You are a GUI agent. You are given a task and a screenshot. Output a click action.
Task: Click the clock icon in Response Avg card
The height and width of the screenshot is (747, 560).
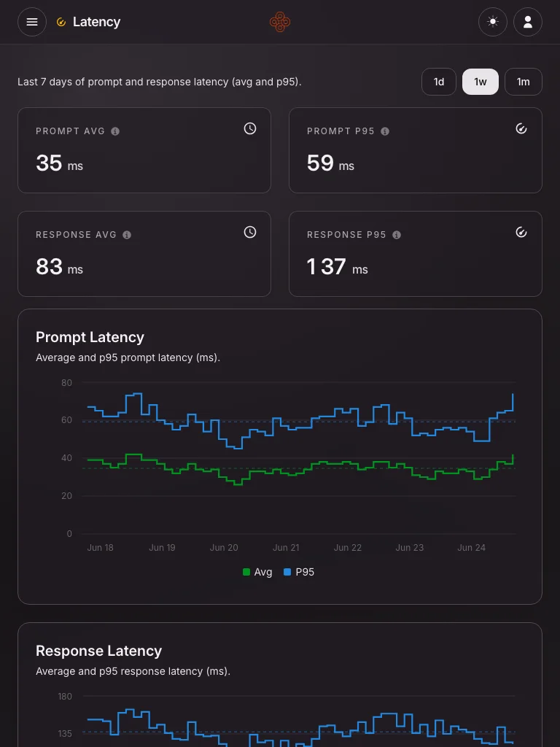click(250, 232)
